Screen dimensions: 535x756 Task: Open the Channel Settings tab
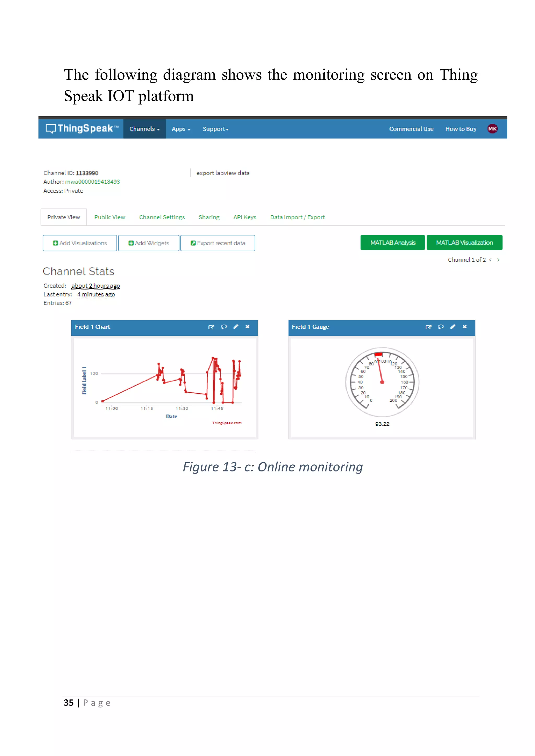tap(162, 217)
